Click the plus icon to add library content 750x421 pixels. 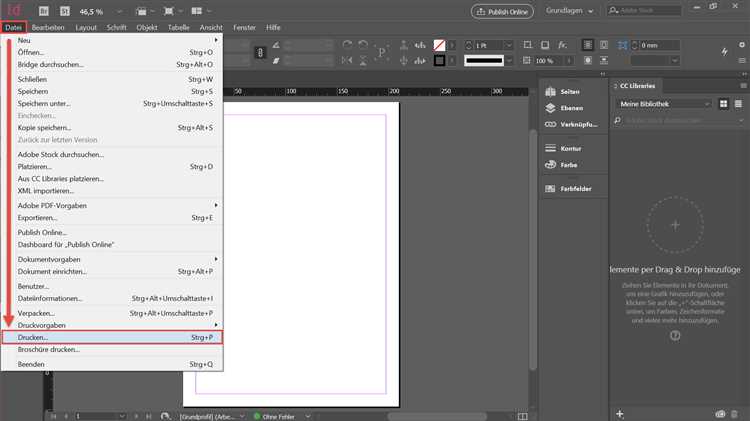620,413
